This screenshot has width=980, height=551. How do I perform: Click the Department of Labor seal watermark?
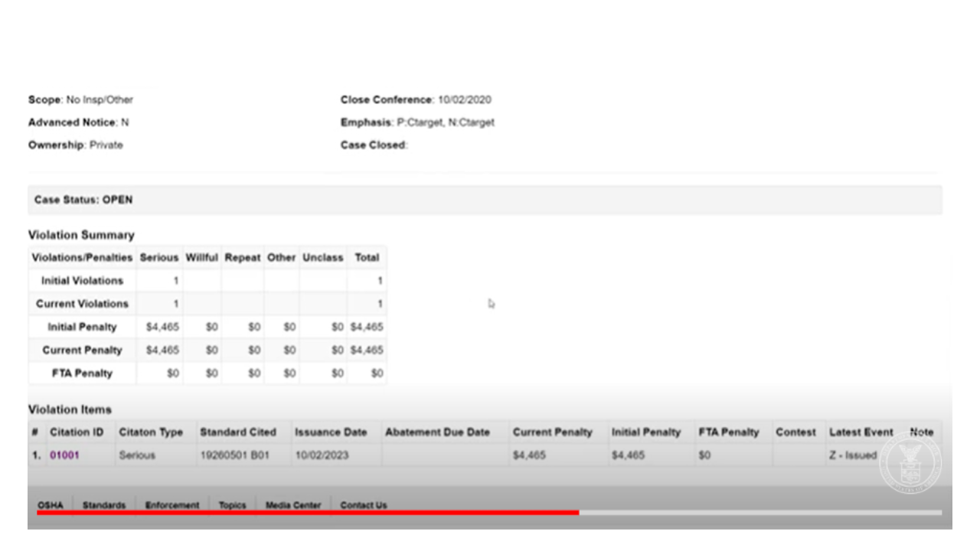(910, 465)
